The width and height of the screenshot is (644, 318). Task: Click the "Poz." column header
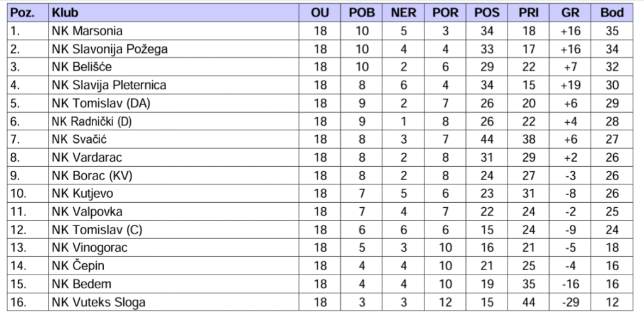[23, 13]
